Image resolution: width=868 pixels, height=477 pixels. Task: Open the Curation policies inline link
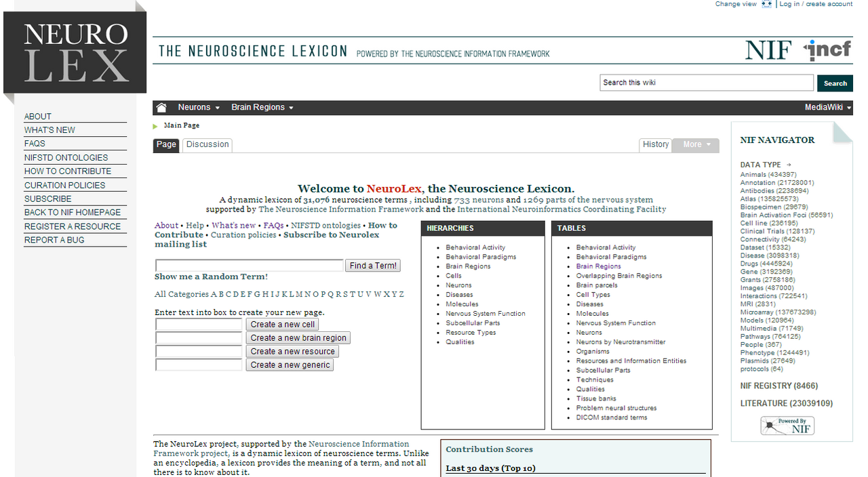[243, 235]
